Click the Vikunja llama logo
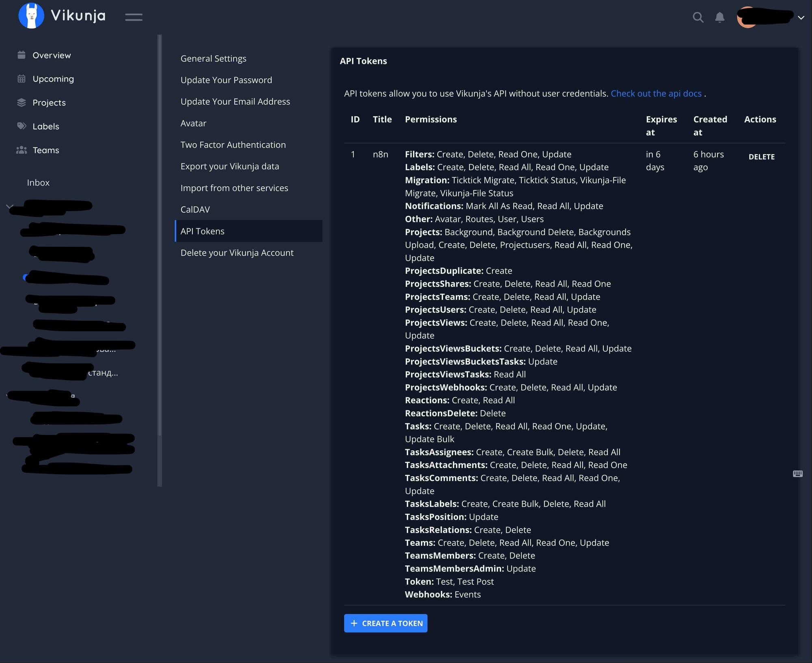Image resolution: width=812 pixels, height=663 pixels. (x=31, y=16)
